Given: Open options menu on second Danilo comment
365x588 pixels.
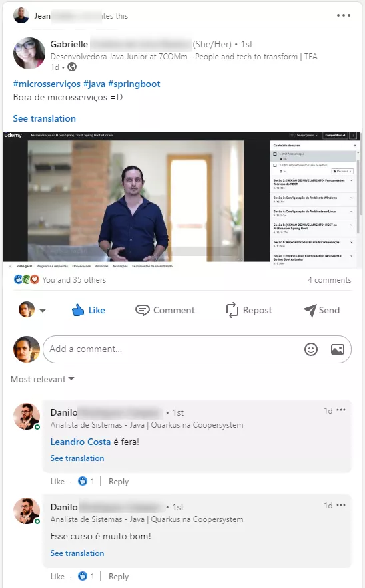Looking at the screenshot, I should 341,505.
